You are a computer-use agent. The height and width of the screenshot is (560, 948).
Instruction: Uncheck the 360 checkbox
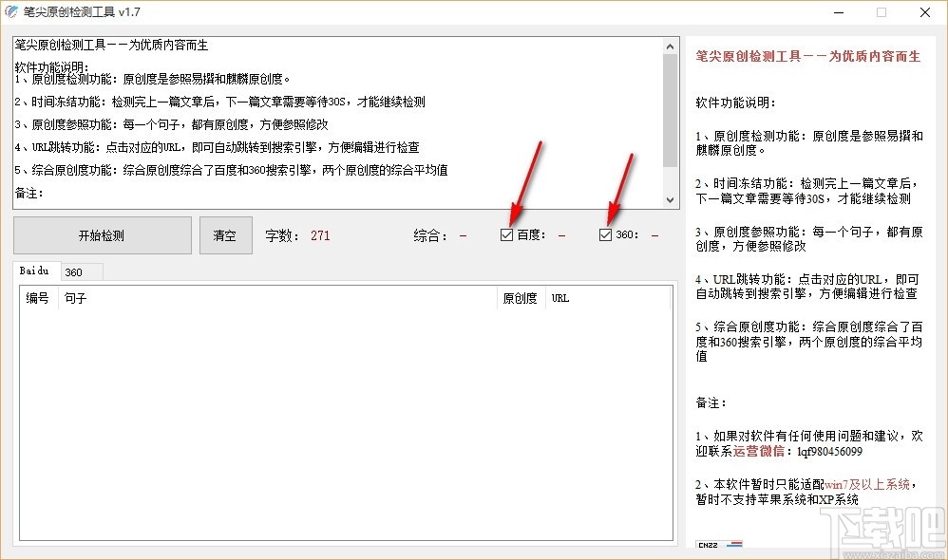click(605, 234)
